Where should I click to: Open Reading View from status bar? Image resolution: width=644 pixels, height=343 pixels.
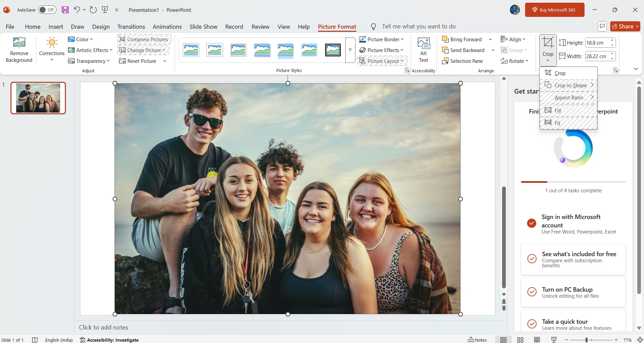[537, 340]
